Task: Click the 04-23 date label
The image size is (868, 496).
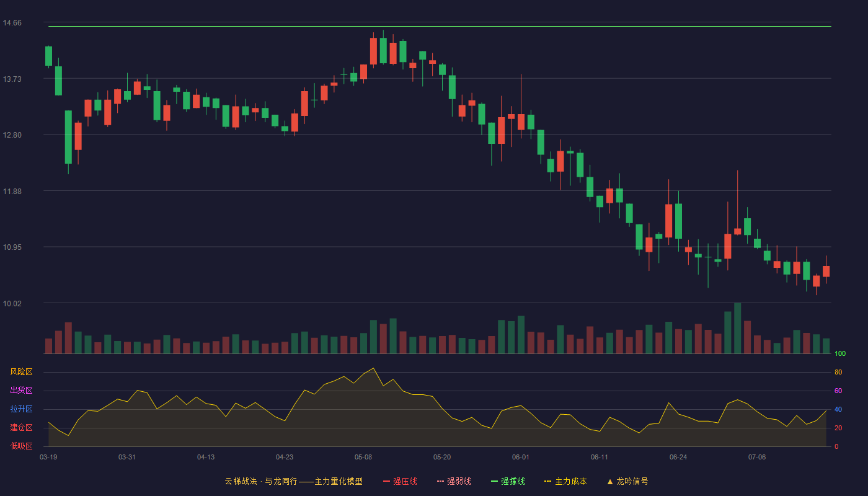Action: pyautogui.click(x=285, y=457)
